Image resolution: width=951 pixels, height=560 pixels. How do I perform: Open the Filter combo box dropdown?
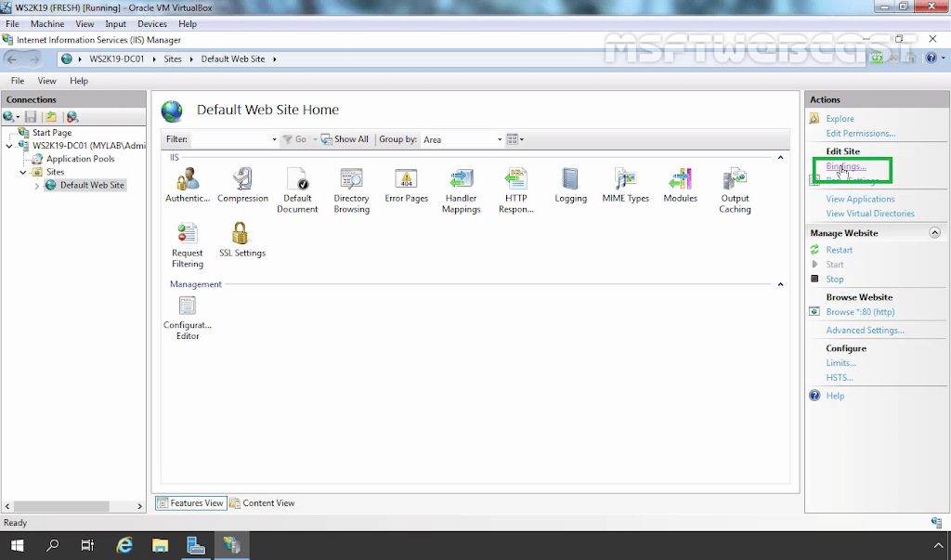pos(274,139)
